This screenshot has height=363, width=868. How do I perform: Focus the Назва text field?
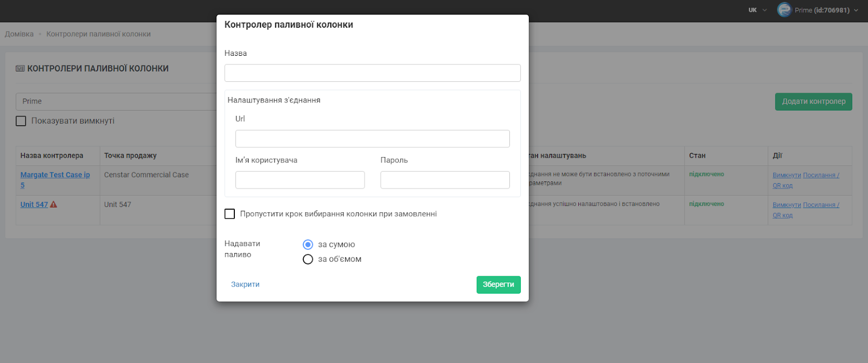pyautogui.click(x=372, y=73)
